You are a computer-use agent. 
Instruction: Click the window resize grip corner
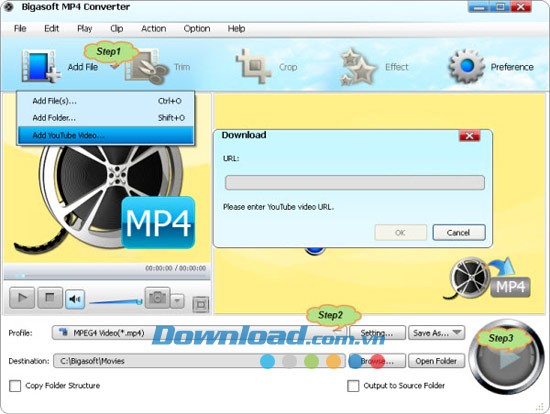coord(539,406)
